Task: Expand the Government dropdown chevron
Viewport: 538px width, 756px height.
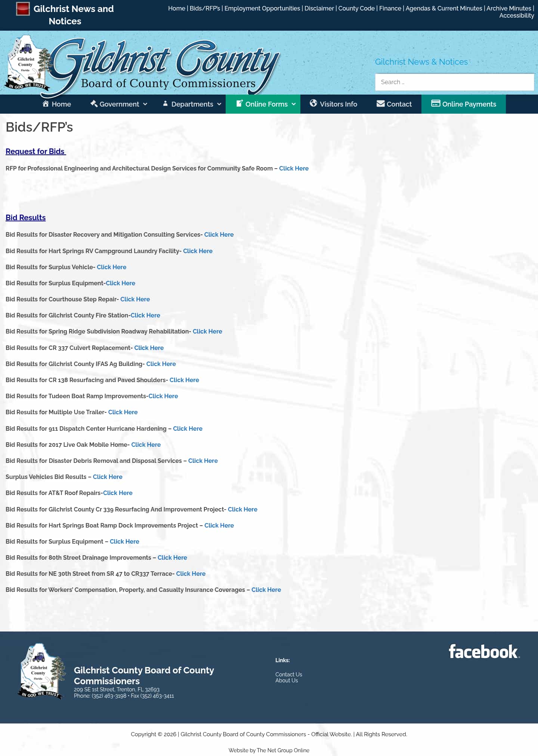Action: [x=145, y=104]
